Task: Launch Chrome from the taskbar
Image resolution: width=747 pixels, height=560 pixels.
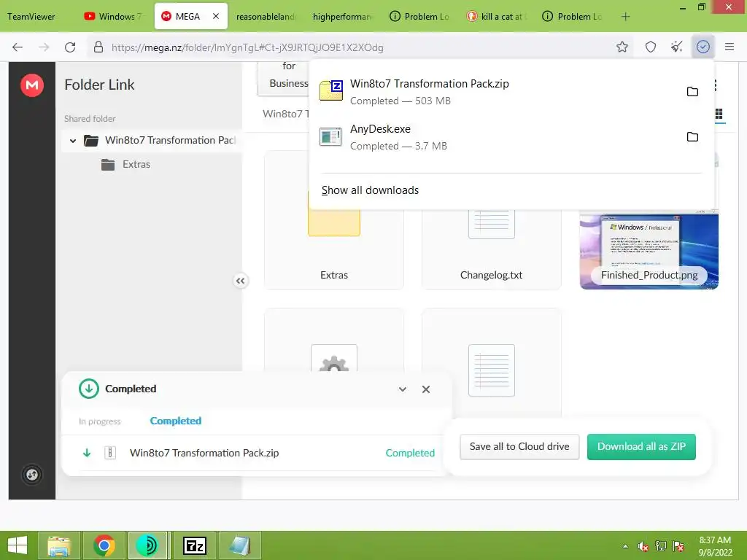Action: 104,545
